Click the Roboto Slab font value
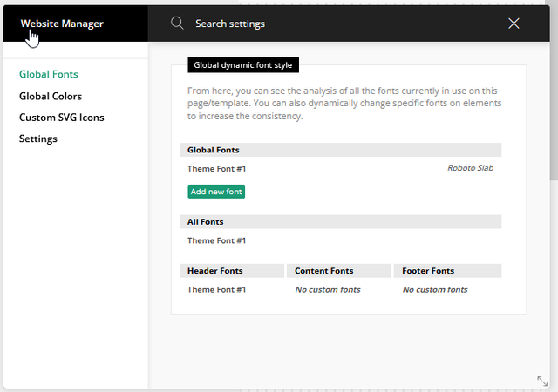Image resolution: width=558 pixels, height=392 pixels. [x=470, y=168]
